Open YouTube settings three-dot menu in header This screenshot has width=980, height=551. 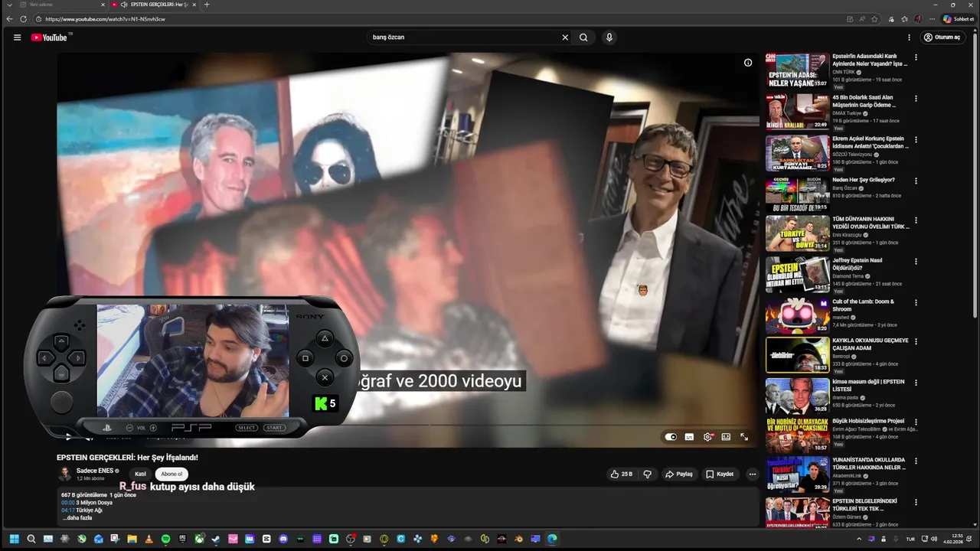point(909,37)
